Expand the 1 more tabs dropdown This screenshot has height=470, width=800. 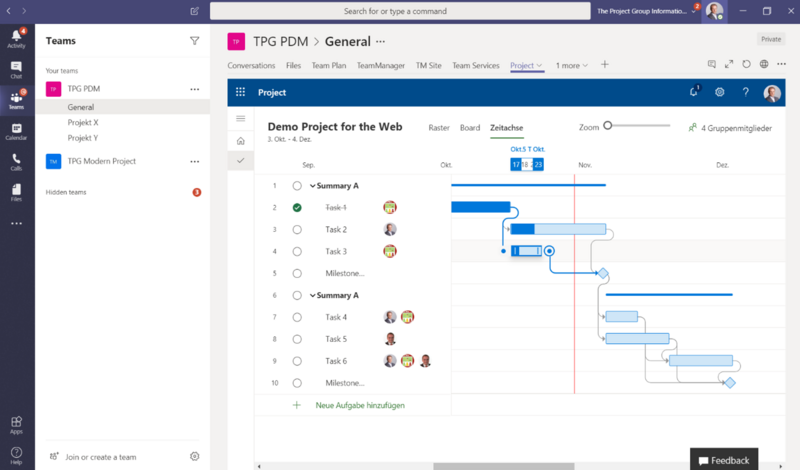(x=571, y=65)
